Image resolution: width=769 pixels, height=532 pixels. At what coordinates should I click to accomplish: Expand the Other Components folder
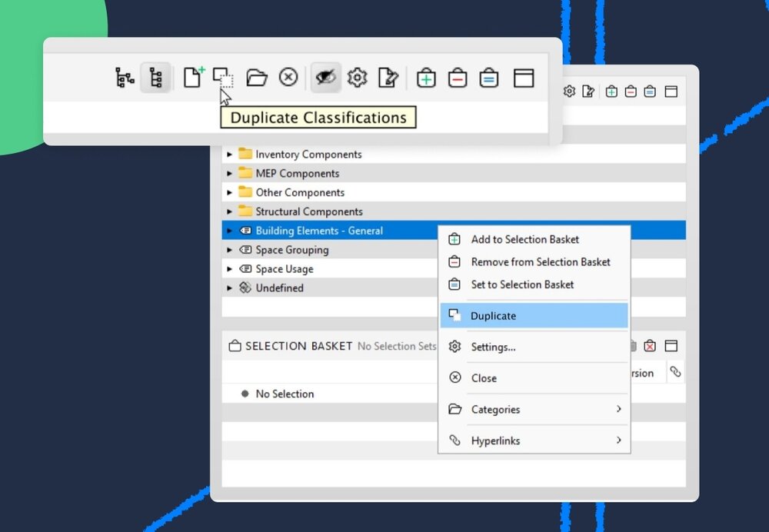point(229,193)
